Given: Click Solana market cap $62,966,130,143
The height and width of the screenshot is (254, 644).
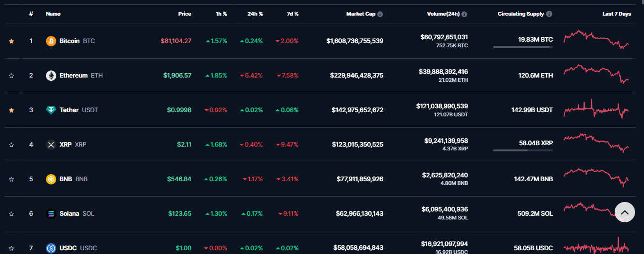Looking at the screenshot, I should point(360,214).
